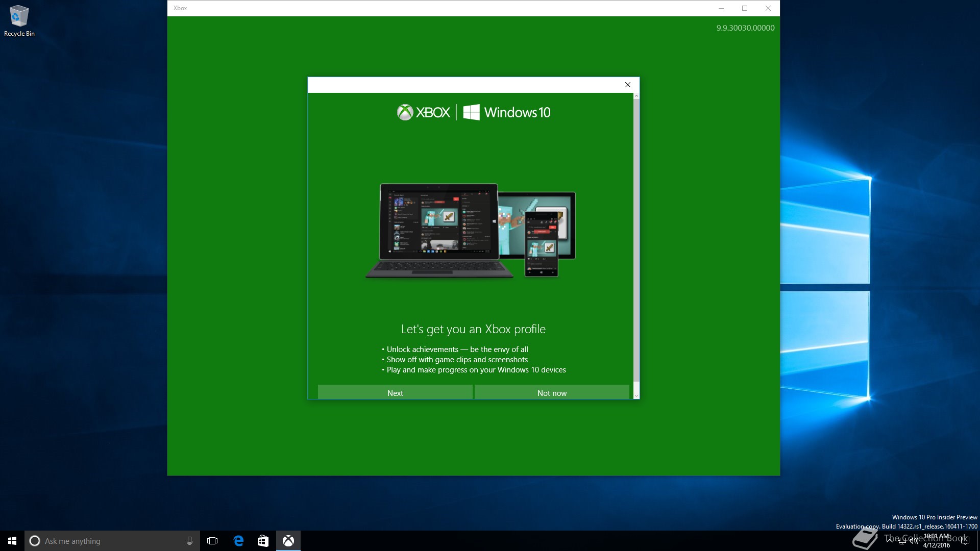Click the heading "Let's get you an Xbox profile"
This screenshot has width=980, height=551.
tap(473, 329)
